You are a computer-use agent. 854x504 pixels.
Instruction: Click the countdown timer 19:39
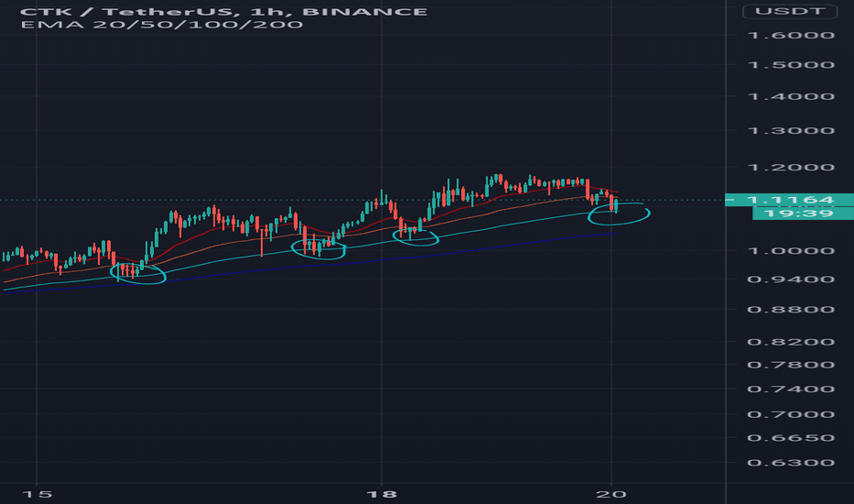click(803, 213)
